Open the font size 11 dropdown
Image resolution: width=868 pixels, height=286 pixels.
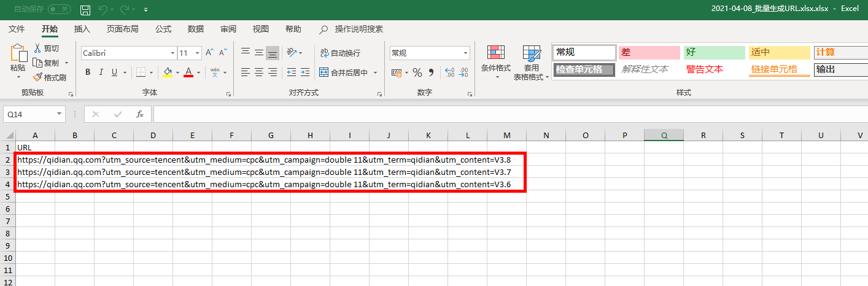click(x=196, y=53)
